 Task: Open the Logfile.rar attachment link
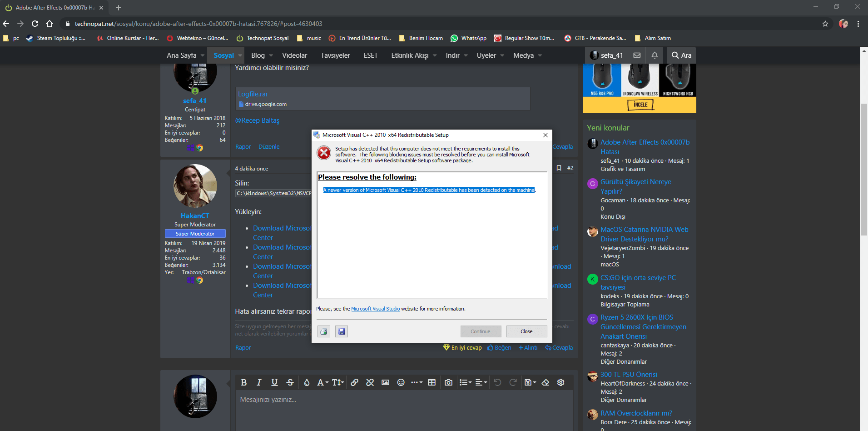253,94
